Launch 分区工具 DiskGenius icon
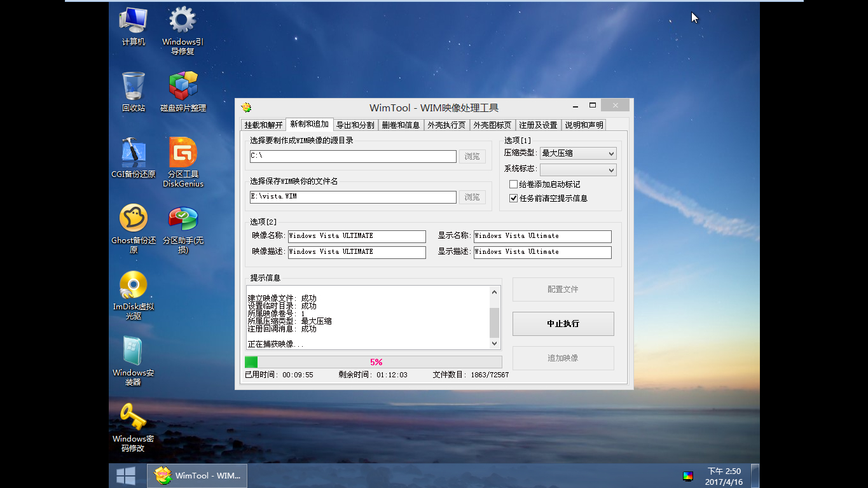This screenshot has height=488, width=868. [183, 162]
